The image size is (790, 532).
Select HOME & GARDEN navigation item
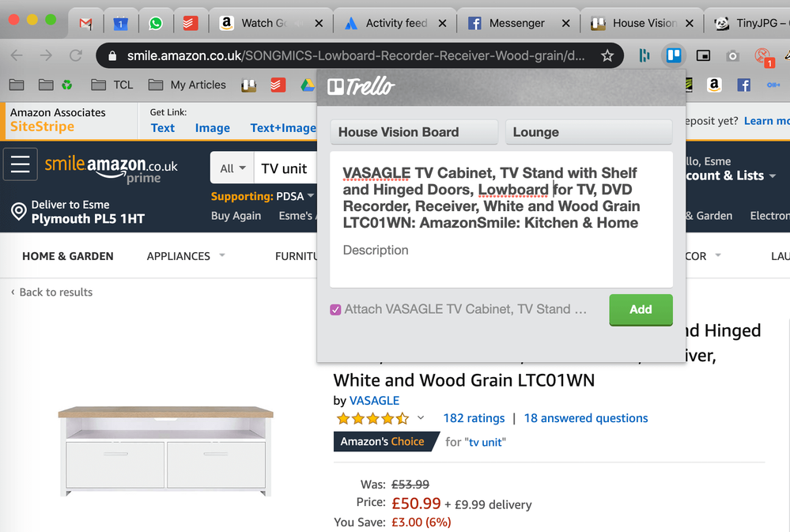pos(68,256)
